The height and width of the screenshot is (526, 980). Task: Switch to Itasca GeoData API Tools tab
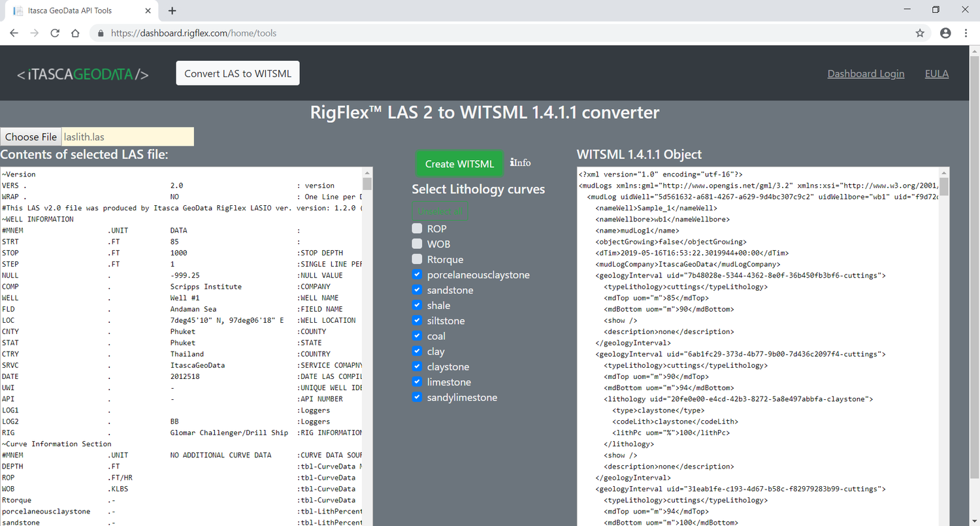(x=78, y=10)
